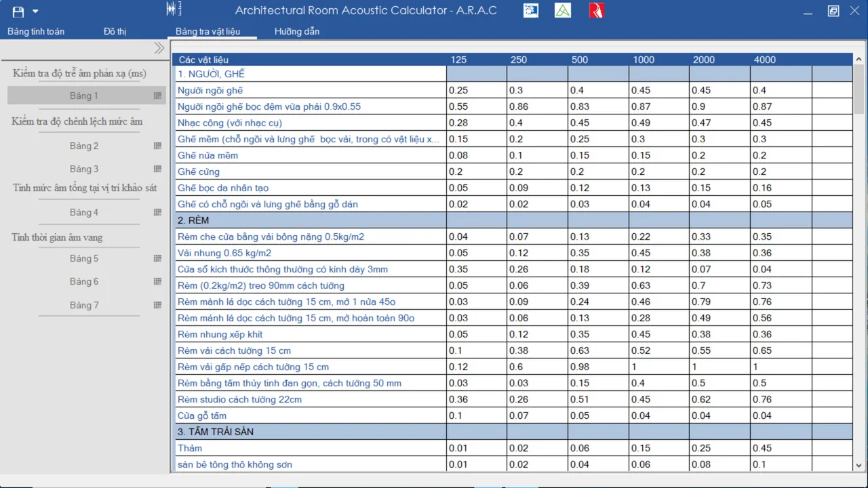The width and height of the screenshot is (868, 488).
Task: Select the row Vải nhung 0.65 kg/m2
Action: (513, 253)
